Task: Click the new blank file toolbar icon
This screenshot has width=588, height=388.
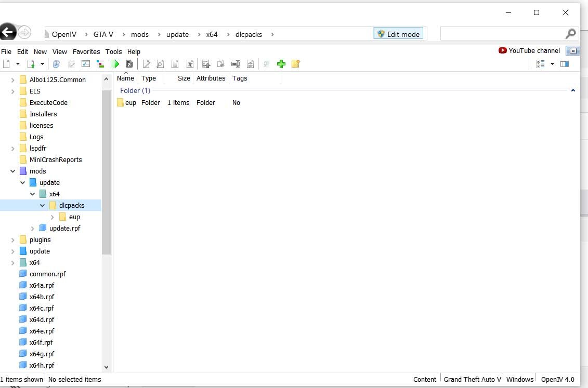Action: [6, 64]
